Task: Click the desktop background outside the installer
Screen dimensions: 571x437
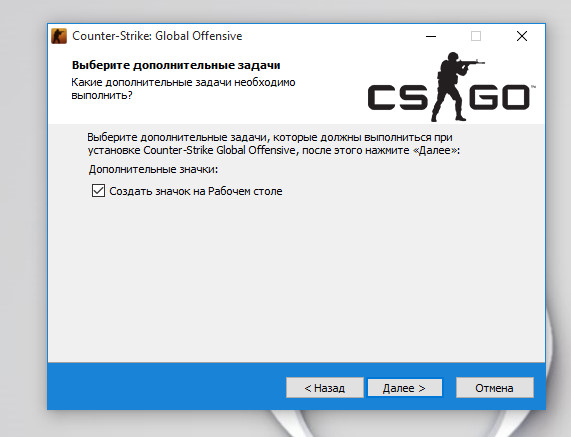Action: (22, 218)
